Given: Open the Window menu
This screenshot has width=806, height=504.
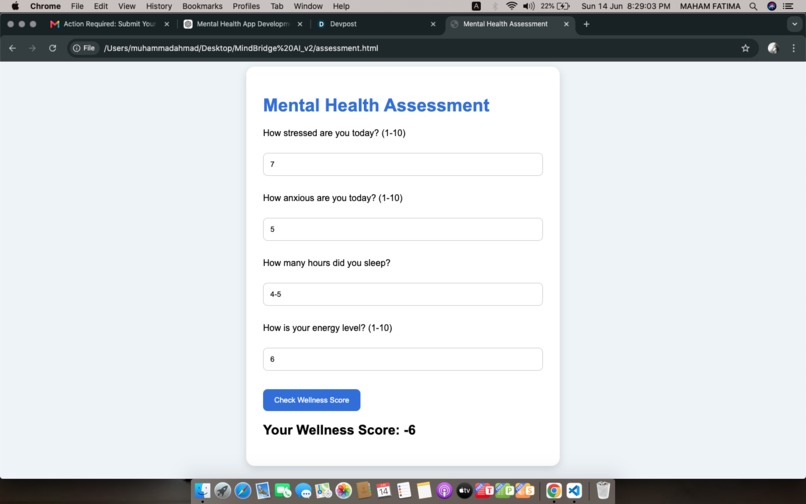Looking at the screenshot, I should [x=308, y=6].
